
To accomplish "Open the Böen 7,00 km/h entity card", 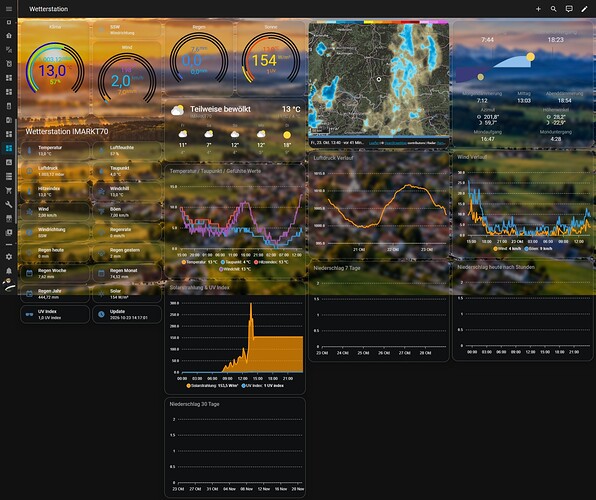I will pos(127,212).
